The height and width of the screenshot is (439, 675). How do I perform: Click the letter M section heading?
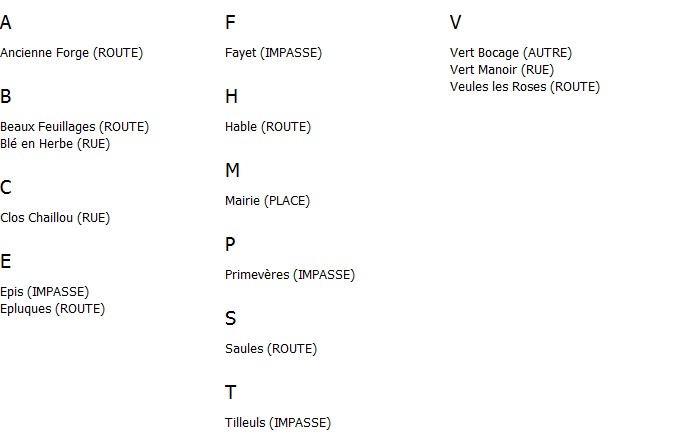coord(232,170)
